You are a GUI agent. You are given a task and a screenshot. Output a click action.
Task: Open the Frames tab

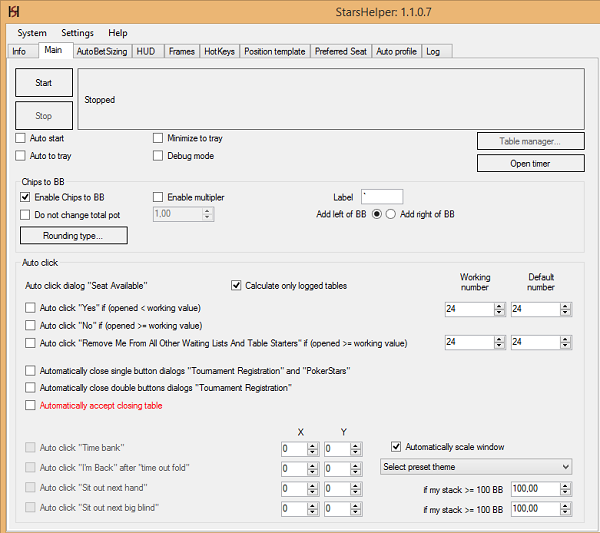click(182, 51)
